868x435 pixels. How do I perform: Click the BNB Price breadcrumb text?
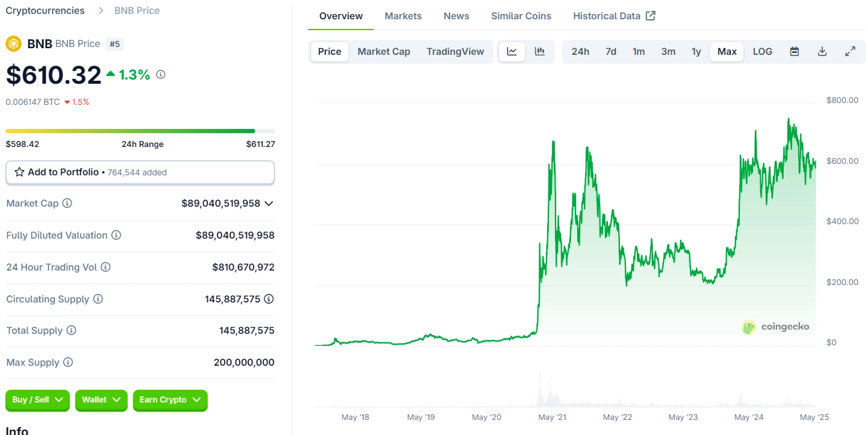137,11
